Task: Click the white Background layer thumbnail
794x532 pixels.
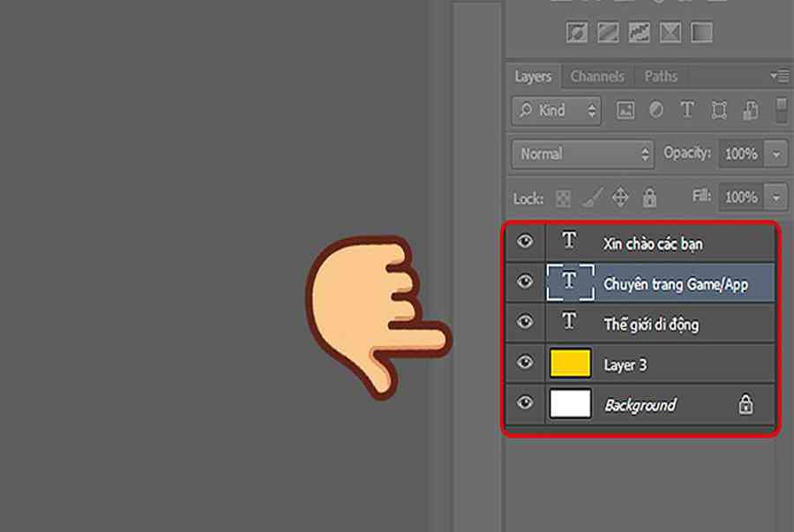Action: tap(570, 403)
